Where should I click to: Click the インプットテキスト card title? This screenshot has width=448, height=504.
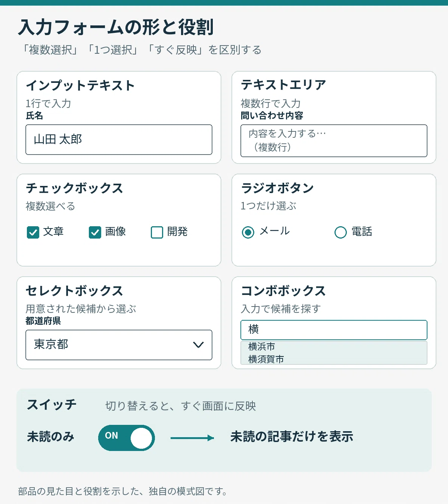[80, 85]
